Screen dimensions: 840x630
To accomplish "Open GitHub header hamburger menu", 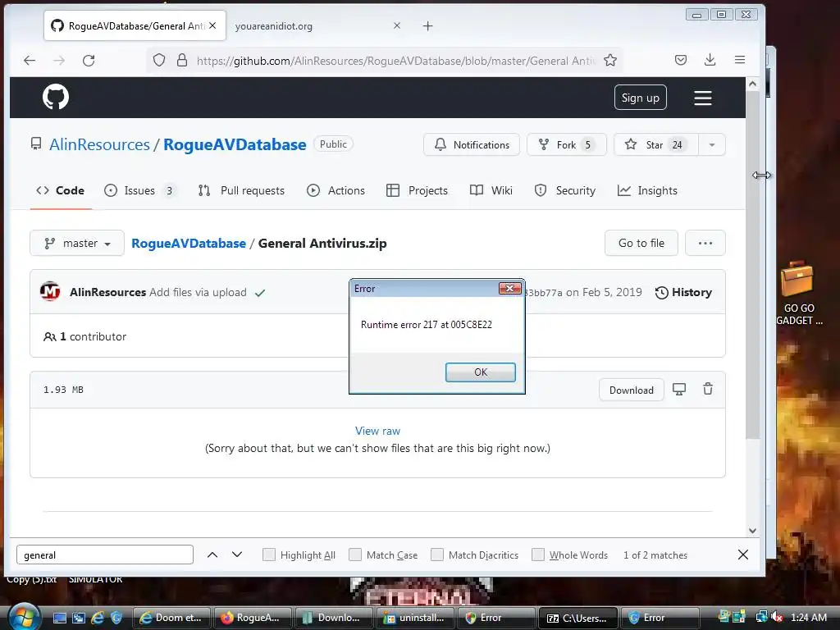I will tap(703, 98).
